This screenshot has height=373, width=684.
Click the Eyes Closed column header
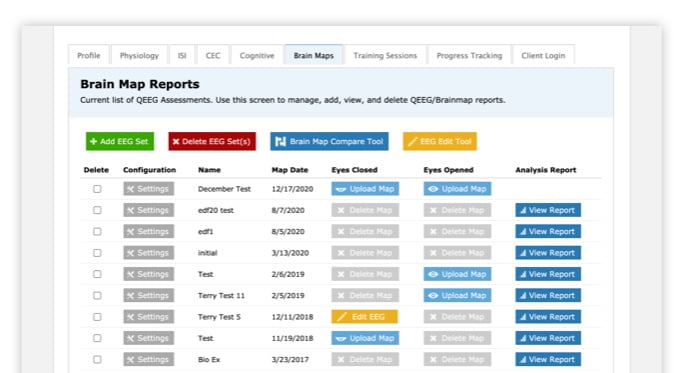coord(354,170)
